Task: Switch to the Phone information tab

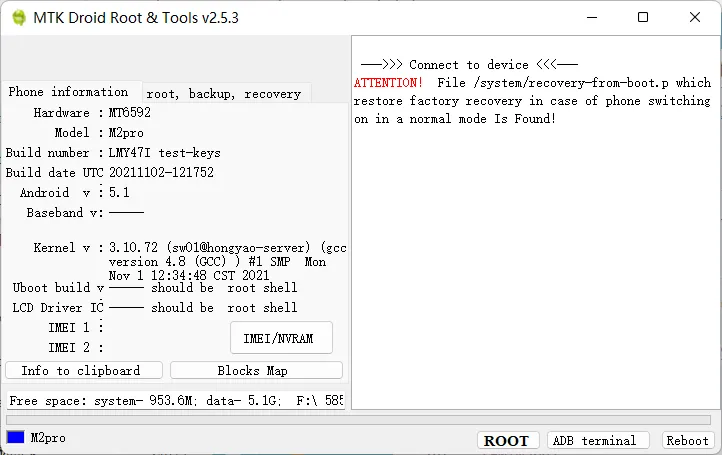Action: click(68, 92)
